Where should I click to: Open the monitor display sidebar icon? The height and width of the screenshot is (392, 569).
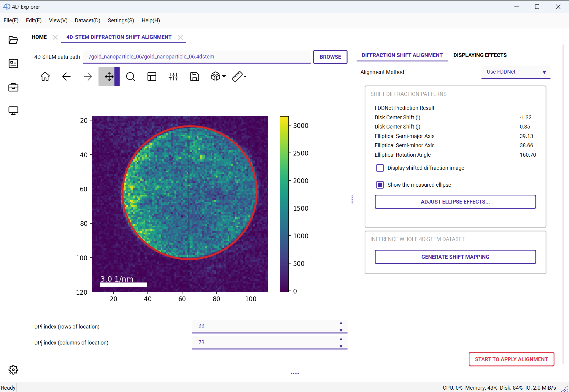13,111
